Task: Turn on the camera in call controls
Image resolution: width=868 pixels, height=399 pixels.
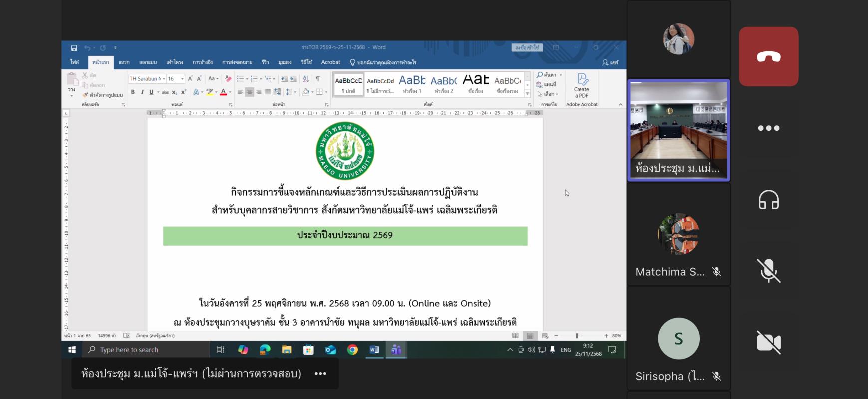Action: coord(768,342)
